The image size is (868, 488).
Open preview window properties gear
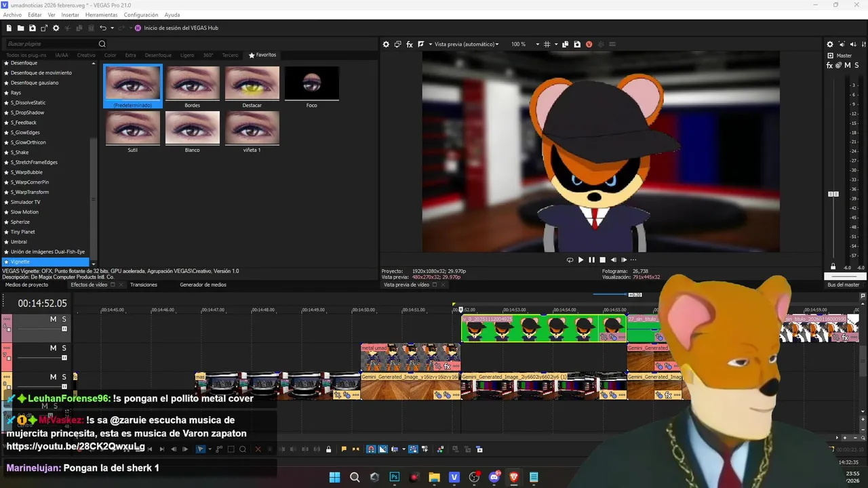coord(386,44)
